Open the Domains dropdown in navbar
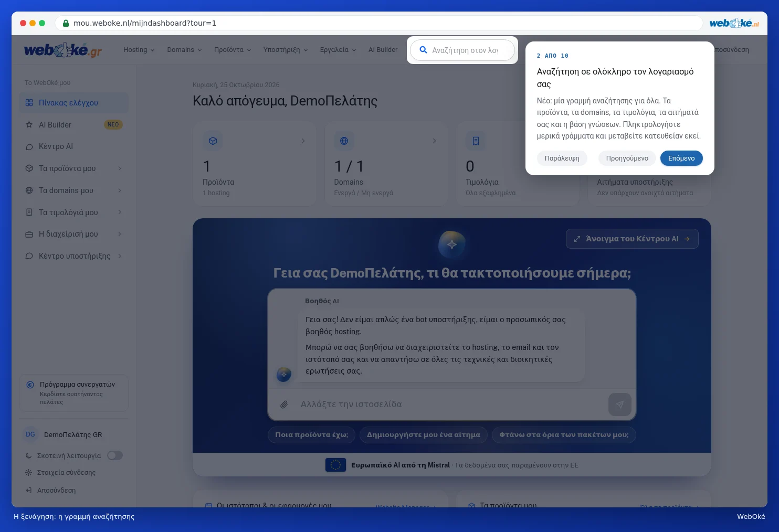The width and height of the screenshot is (779, 532). [184, 50]
